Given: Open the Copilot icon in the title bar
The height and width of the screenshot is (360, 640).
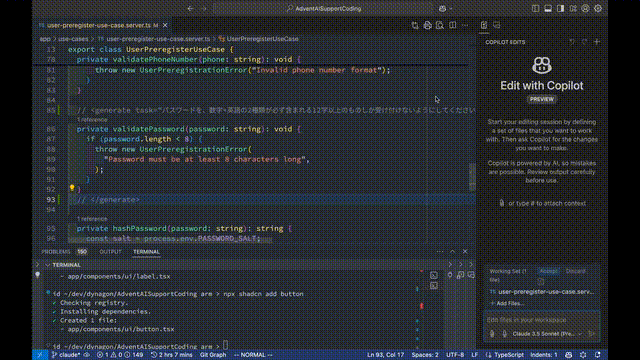Looking at the screenshot, I should pos(442,9).
